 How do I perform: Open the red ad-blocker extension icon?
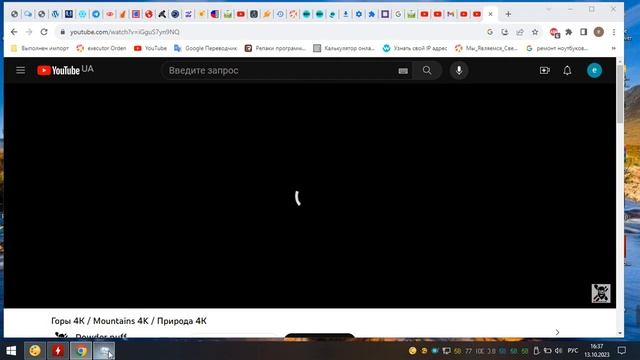(x=554, y=32)
